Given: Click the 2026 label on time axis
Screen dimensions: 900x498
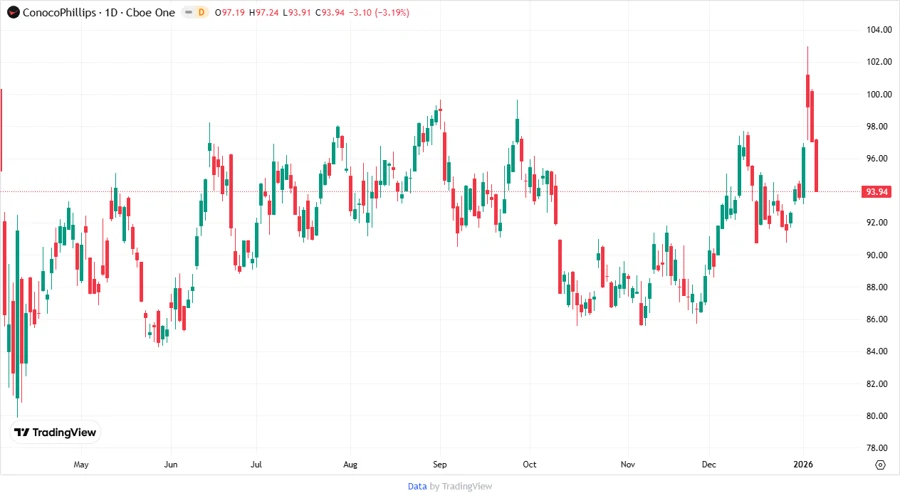Looking at the screenshot, I should click(803, 464).
